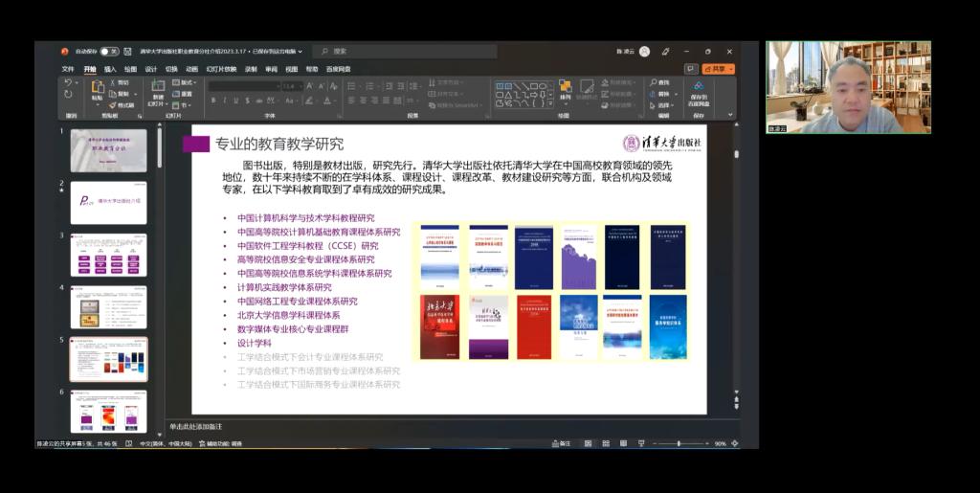Click the Undo arrow icon
980x493 pixels.
click(x=68, y=83)
